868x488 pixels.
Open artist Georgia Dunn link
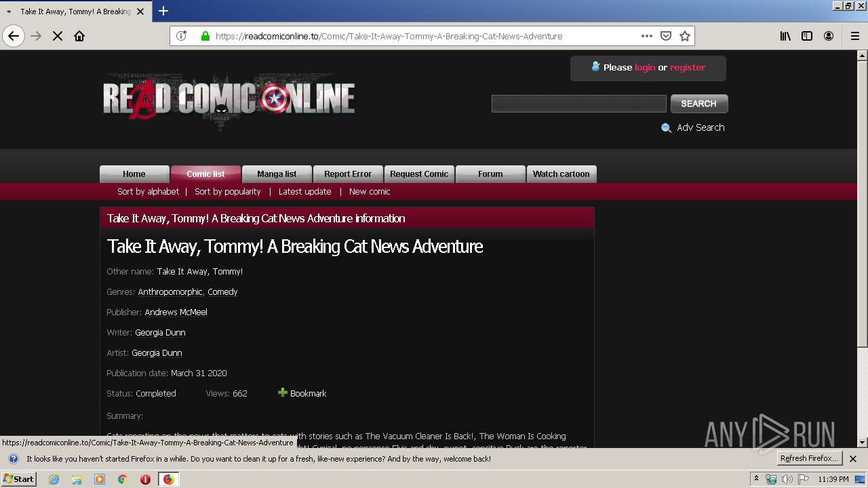(x=157, y=353)
